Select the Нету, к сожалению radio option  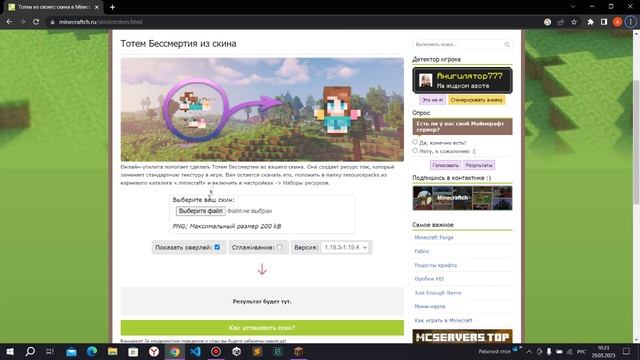pyautogui.click(x=415, y=151)
